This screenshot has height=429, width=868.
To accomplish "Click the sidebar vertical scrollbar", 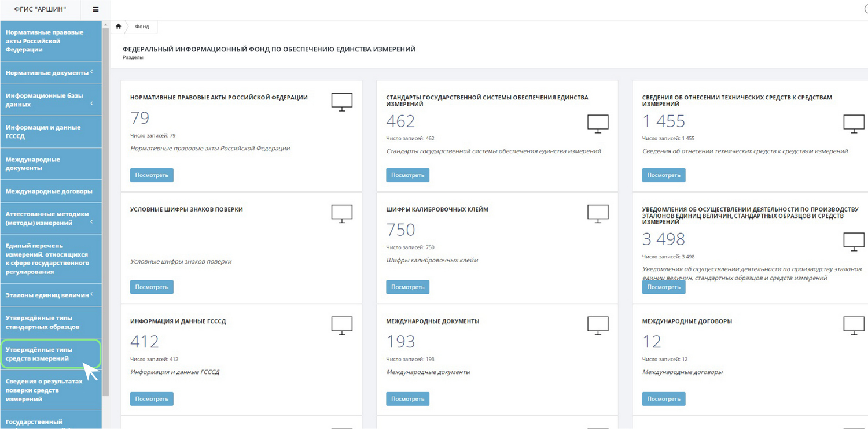I will coord(105,208).
